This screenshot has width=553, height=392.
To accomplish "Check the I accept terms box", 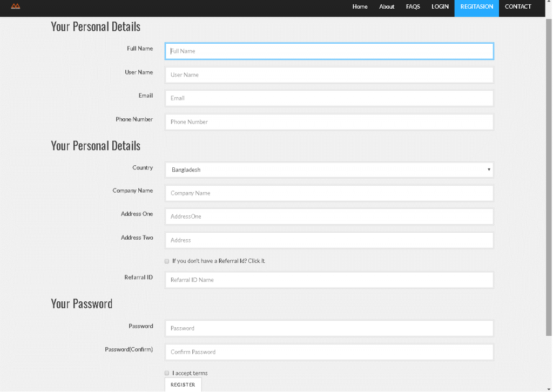I will pos(167,373).
